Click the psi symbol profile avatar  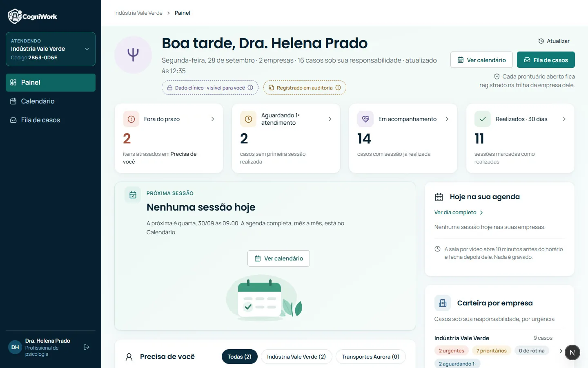(133, 55)
